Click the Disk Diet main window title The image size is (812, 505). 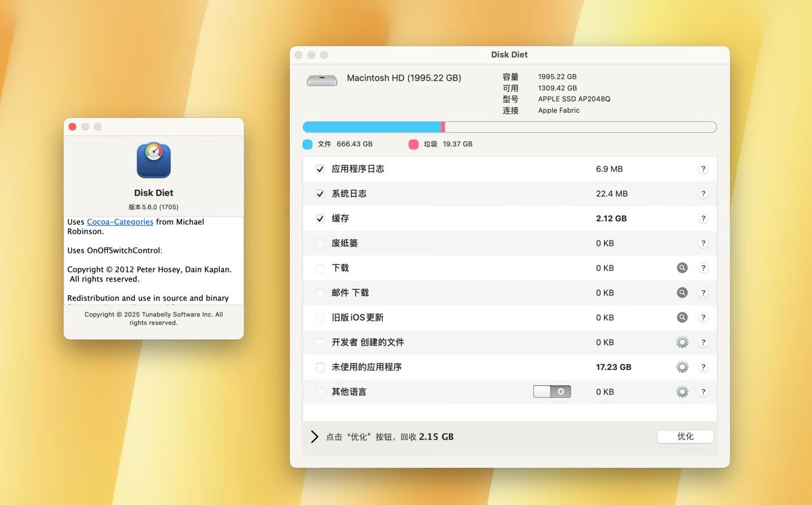coord(509,55)
